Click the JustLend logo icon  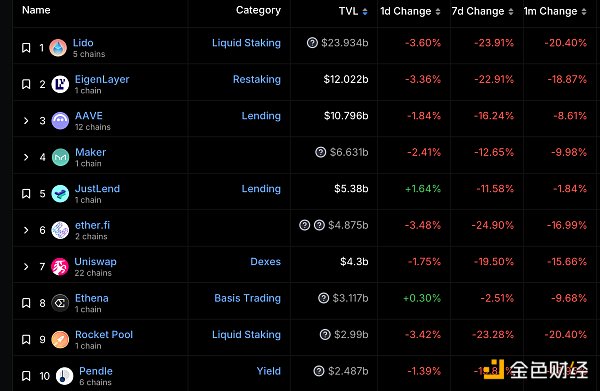pos(60,194)
